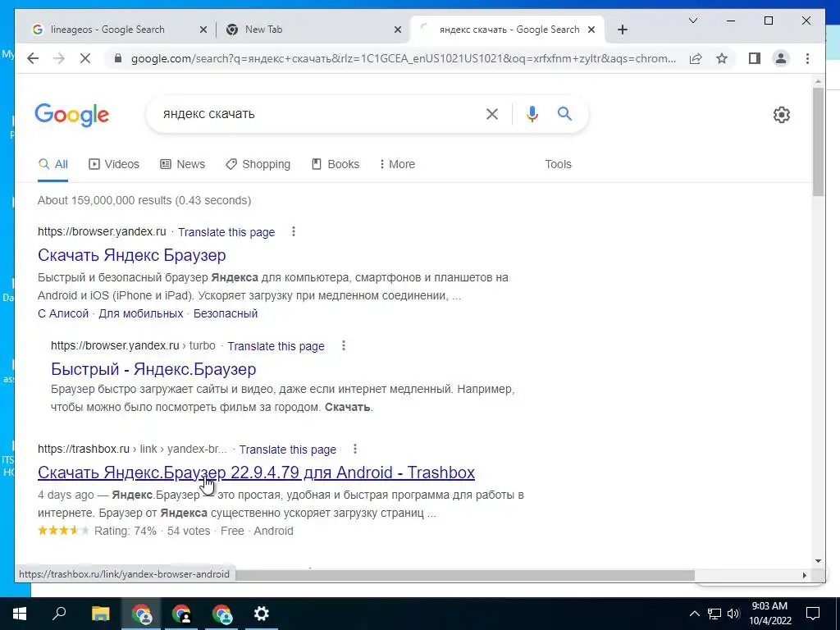Go back using the browser back arrow

[x=33, y=58]
